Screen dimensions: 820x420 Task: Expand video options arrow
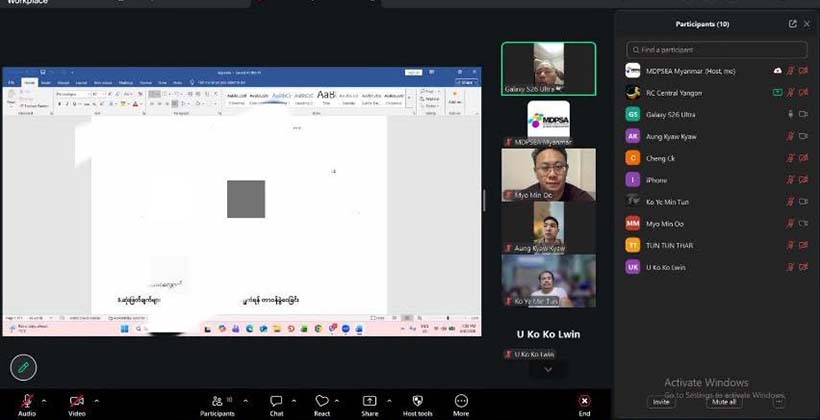96,401
